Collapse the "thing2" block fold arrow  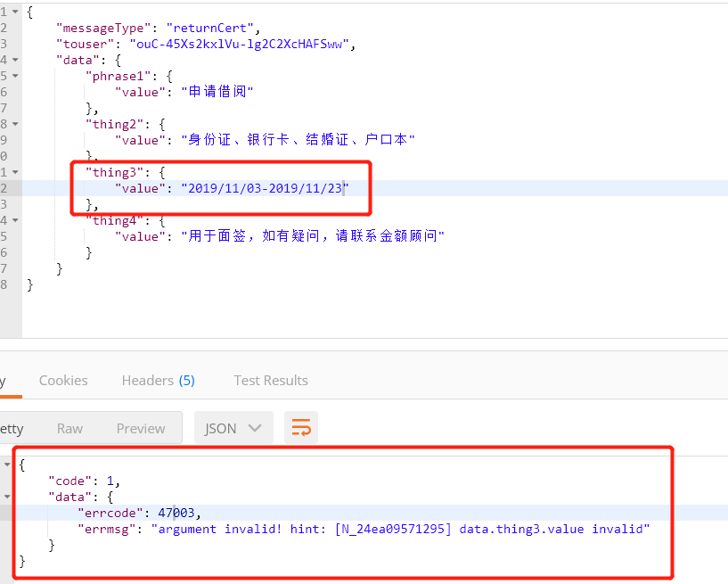(15, 124)
